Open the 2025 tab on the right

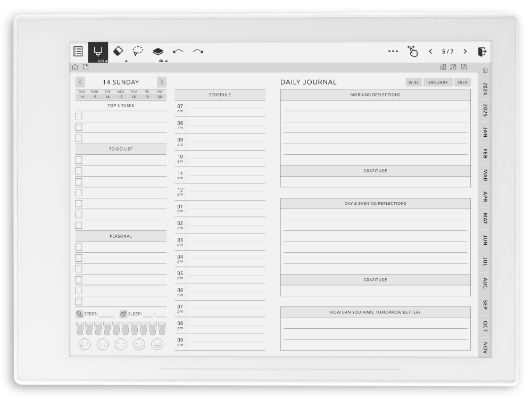click(x=485, y=111)
